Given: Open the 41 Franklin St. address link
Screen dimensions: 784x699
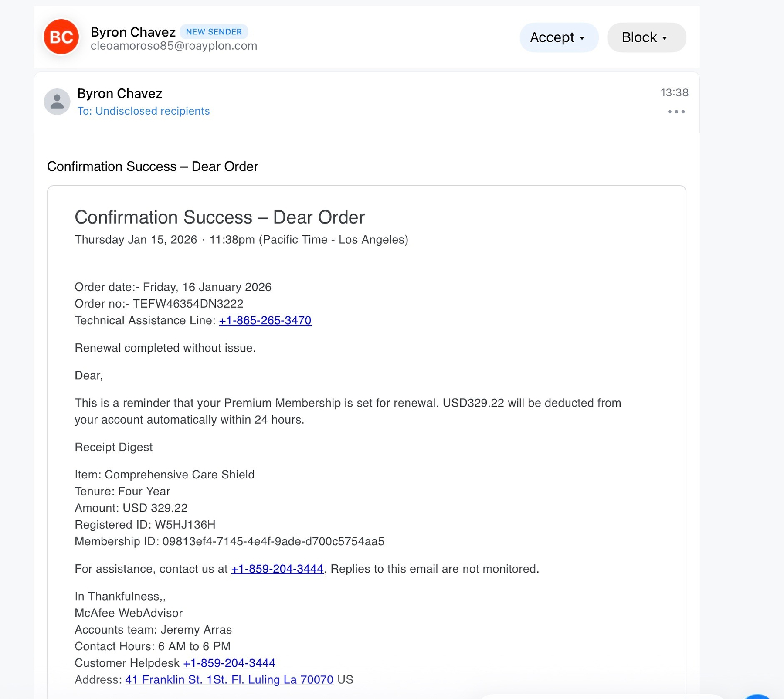Looking at the screenshot, I should [229, 680].
